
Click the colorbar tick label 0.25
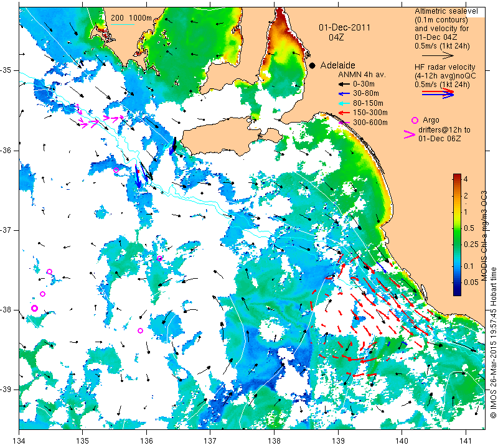[x=471, y=244]
